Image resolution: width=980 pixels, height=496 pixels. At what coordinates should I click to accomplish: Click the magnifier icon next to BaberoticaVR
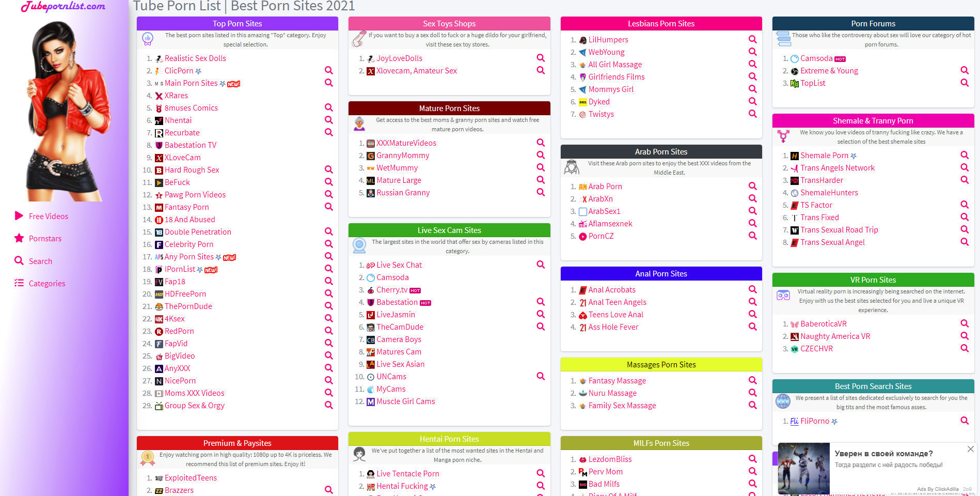964,323
